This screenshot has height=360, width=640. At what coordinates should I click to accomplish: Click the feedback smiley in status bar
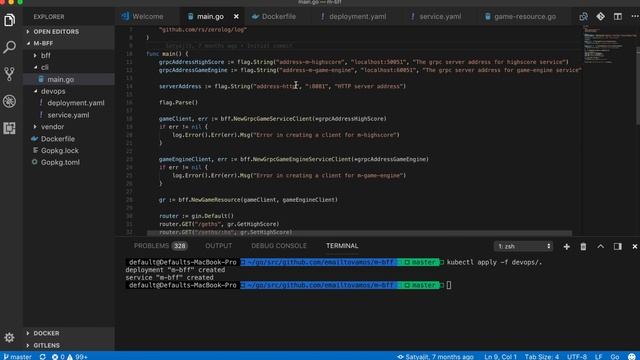[632, 357]
